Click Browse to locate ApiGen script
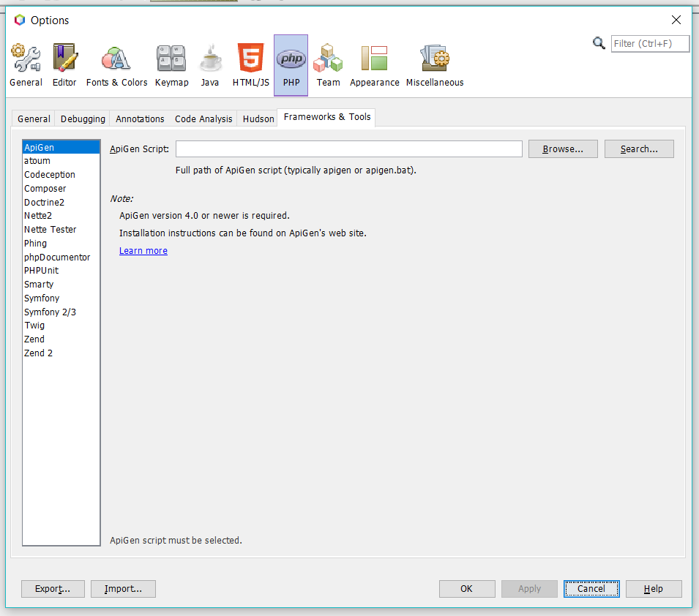This screenshot has width=699, height=616. click(x=563, y=149)
